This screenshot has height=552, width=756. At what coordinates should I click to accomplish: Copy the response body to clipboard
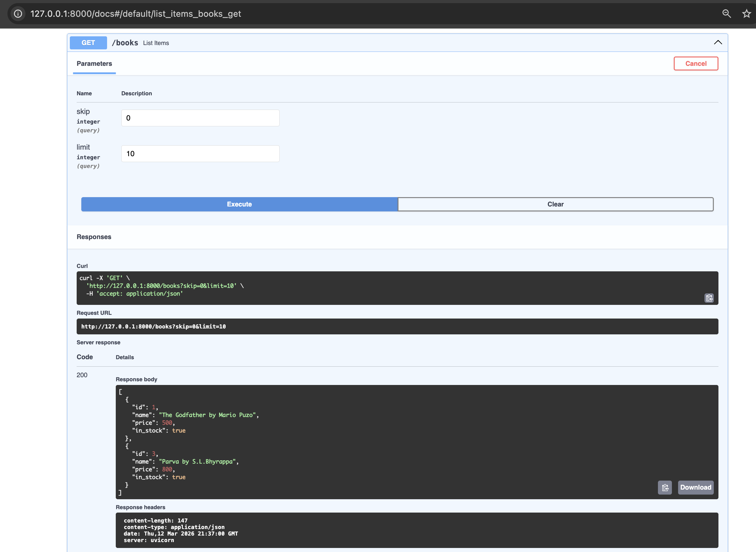click(x=665, y=487)
